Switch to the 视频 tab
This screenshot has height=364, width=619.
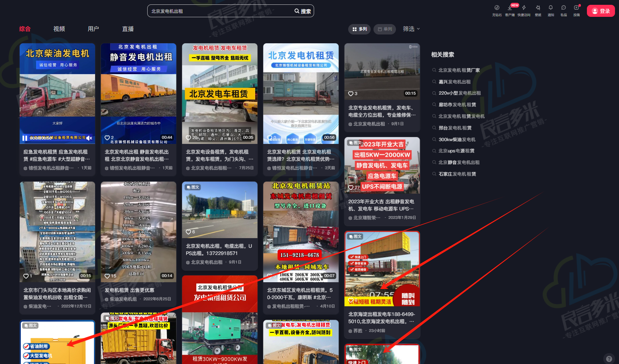59,29
